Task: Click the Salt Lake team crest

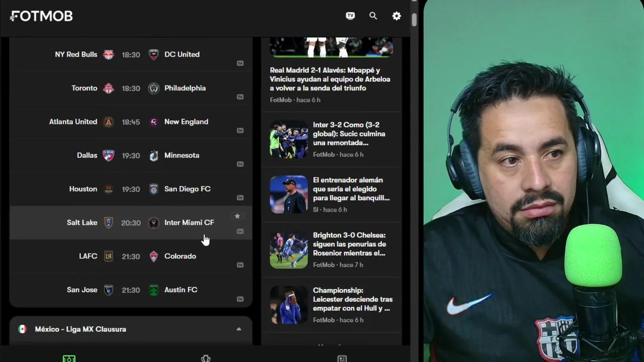Action: [x=109, y=223]
